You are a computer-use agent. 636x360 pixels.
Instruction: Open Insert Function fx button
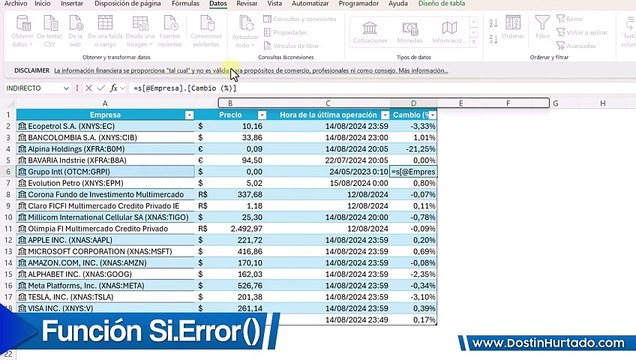[114, 88]
